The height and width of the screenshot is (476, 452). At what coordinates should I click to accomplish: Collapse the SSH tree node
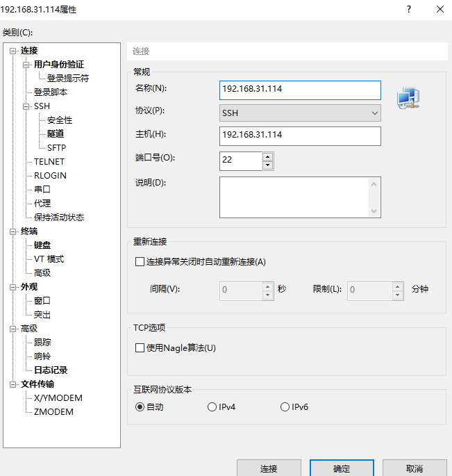26,106
